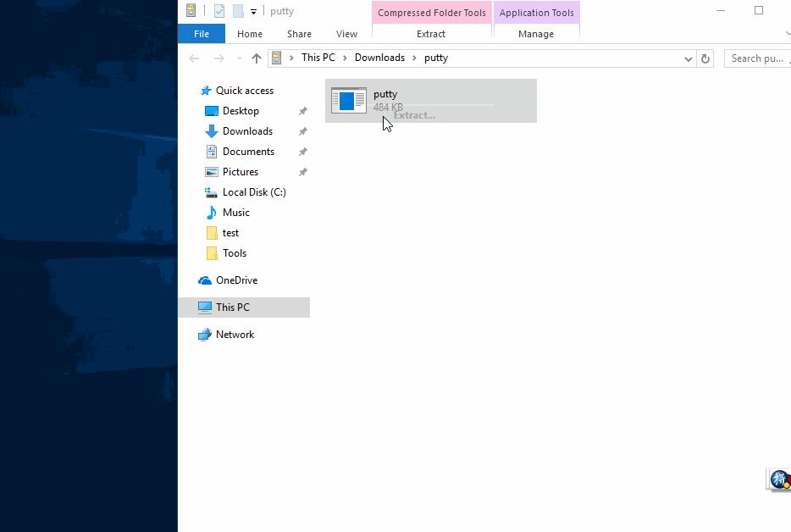The height and width of the screenshot is (532, 791).
Task: Refresh the current folder view
Action: tap(705, 58)
